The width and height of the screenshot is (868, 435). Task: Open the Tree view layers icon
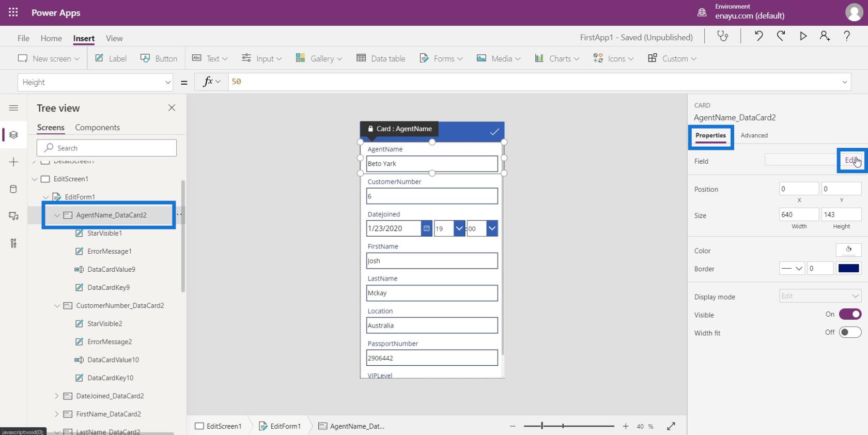[x=13, y=135]
